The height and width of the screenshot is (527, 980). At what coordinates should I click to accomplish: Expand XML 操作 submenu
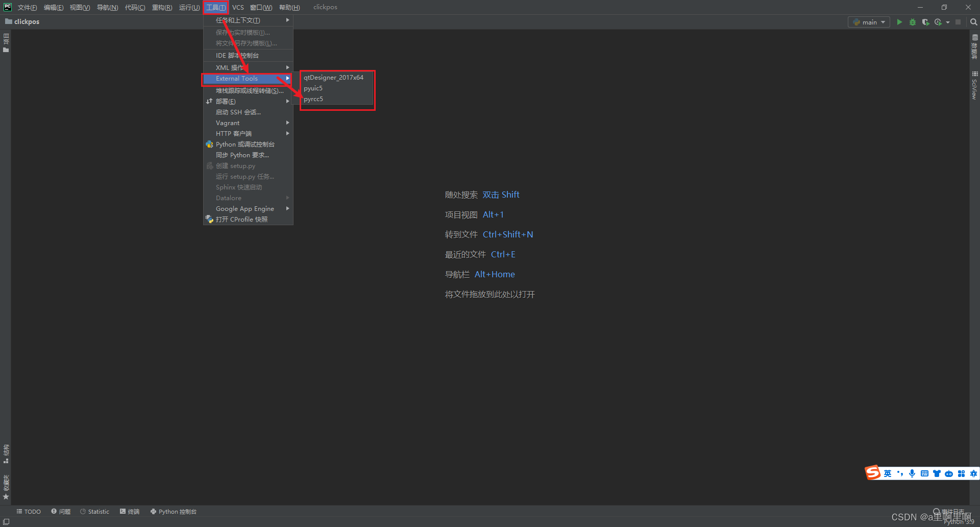tap(248, 67)
